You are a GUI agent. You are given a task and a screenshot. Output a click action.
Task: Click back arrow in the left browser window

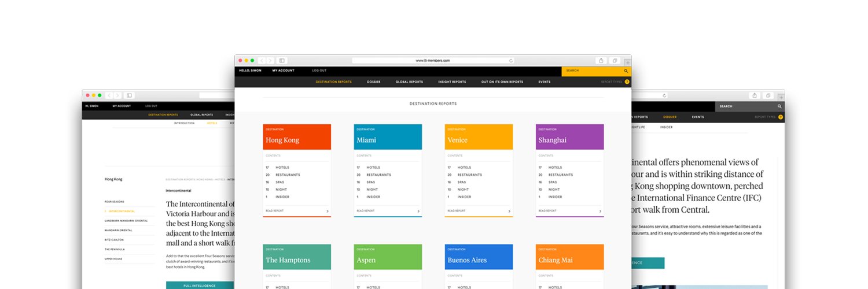click(109, 95)
